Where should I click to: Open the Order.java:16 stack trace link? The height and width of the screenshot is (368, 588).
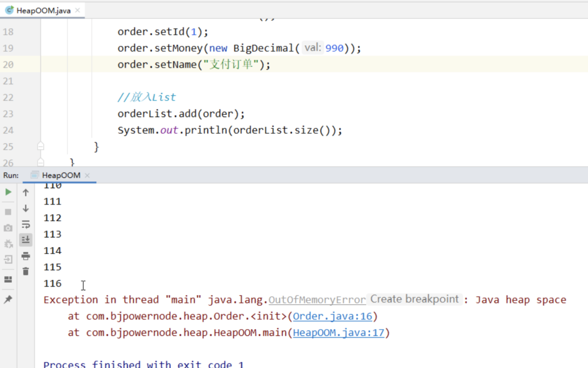(332, 316)
